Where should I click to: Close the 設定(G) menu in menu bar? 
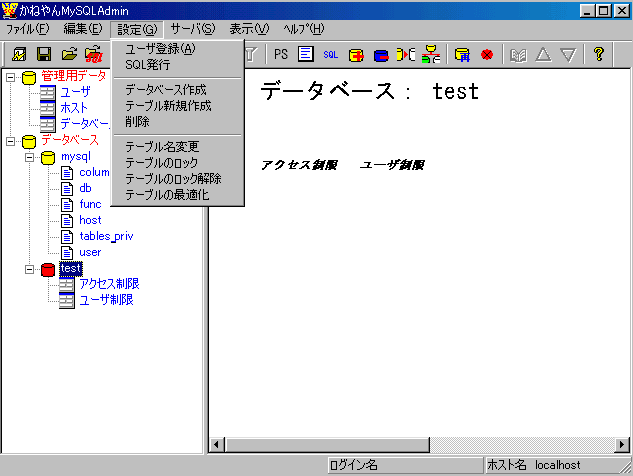(x=137, y=29)
